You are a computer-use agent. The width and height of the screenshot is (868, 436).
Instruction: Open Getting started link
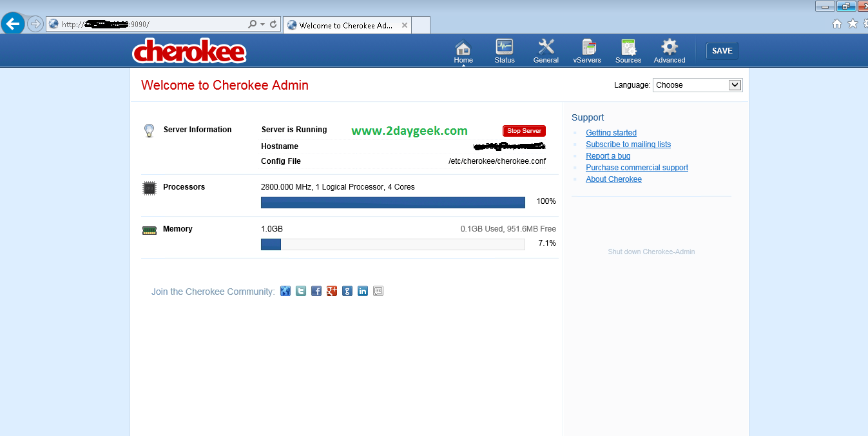pyautogui.click(x=611, y=133)
